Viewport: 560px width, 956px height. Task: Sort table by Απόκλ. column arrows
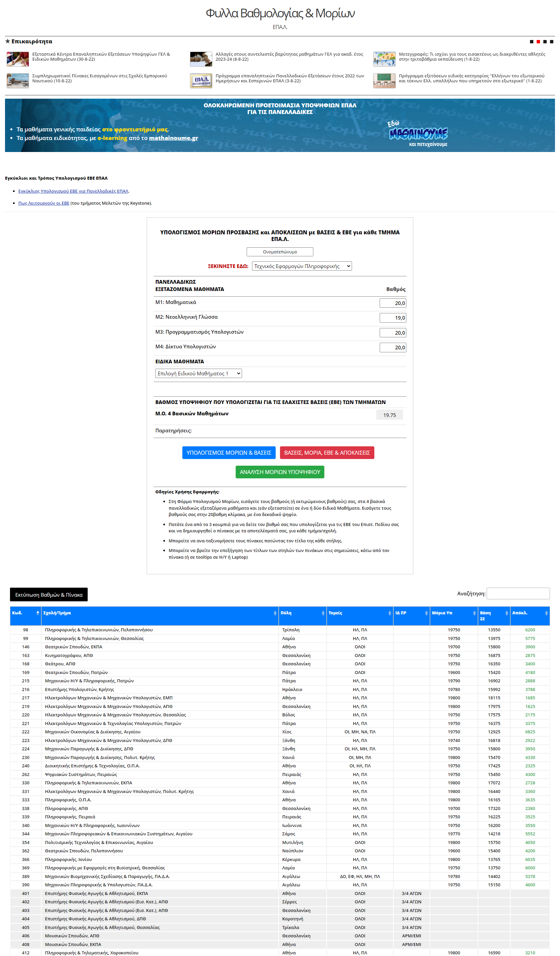coord(546,613)
